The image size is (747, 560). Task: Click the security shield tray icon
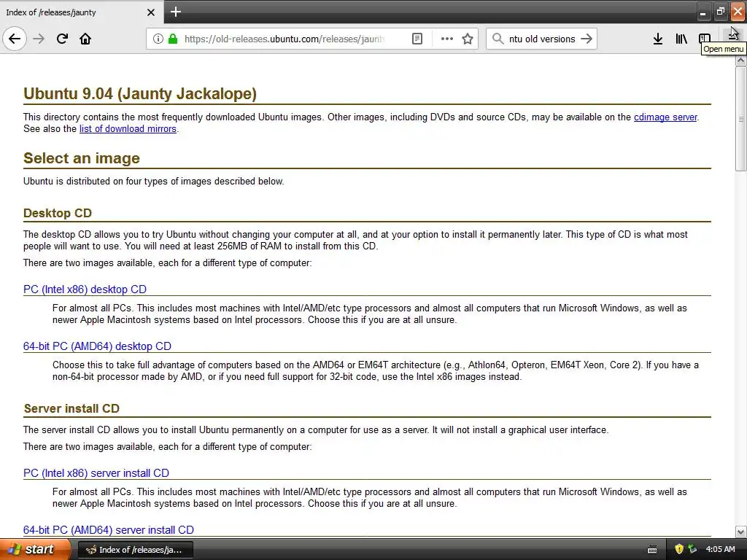(x=679, y=549)
